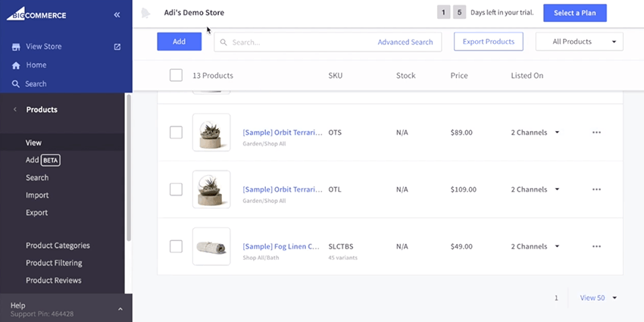Click the Export Products button
644x322 pixels.
[488, 42]
